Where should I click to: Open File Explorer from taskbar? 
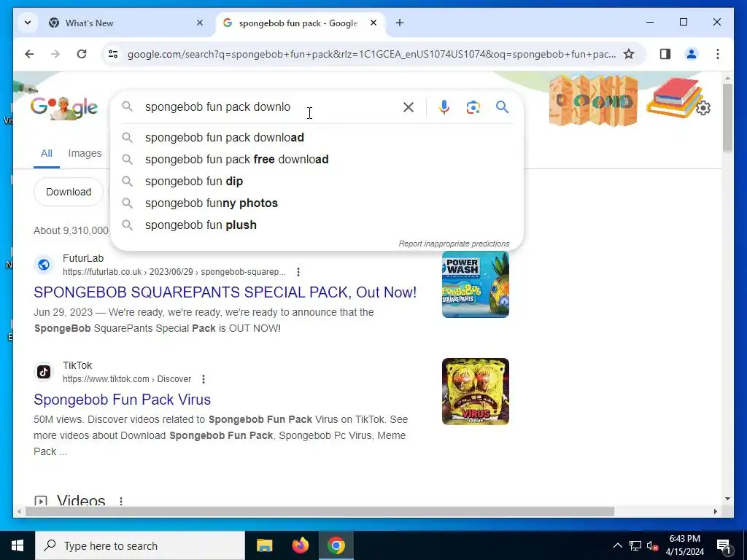pyautogui.click(x=264, y=545)
